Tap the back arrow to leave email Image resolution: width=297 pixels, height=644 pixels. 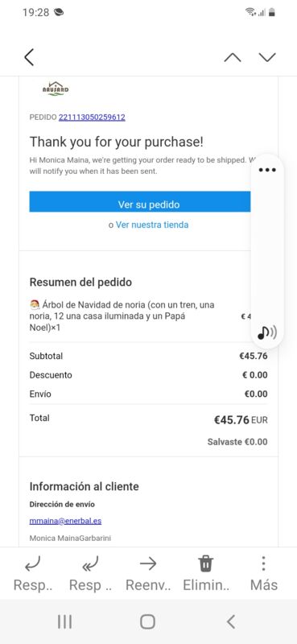pos(29,57)
